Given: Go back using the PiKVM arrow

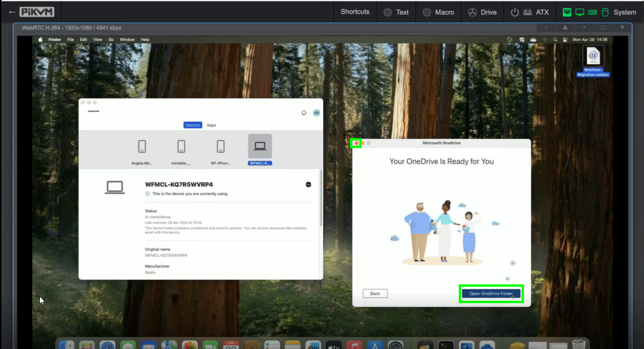Looking at the screenshot, I should coord(12,12).
